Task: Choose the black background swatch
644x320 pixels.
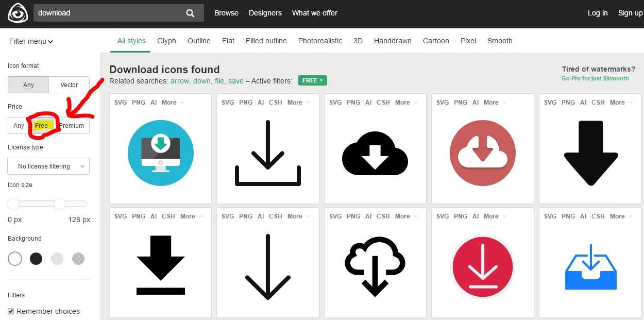Action: click(36, 259)
